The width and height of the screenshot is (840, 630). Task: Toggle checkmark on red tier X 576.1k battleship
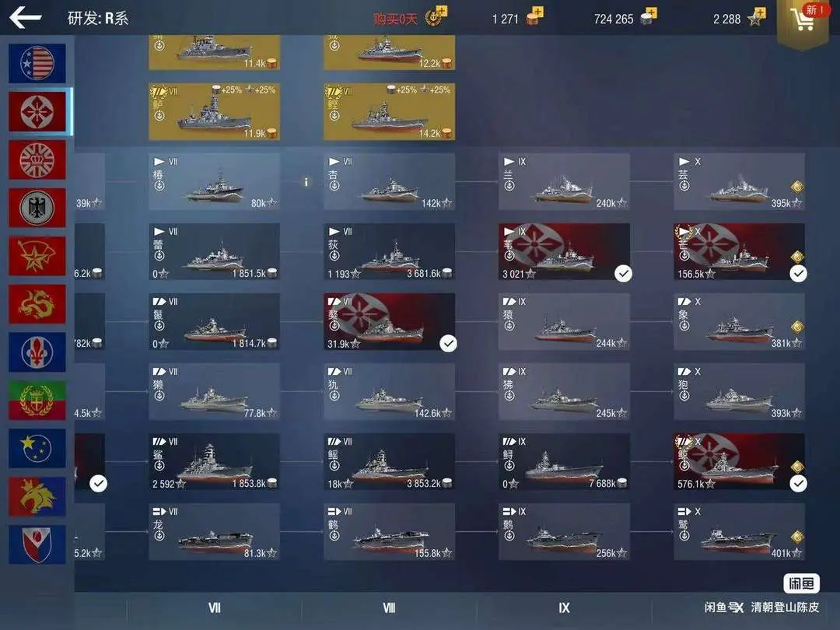pos(798,484)
